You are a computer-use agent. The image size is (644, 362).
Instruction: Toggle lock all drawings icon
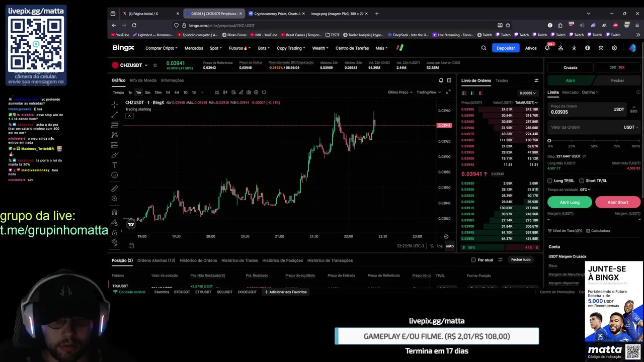tap(115, 232)
